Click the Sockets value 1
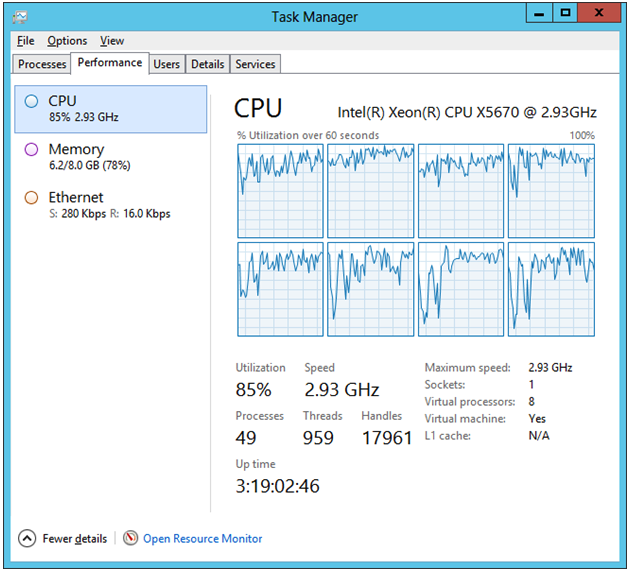This screenshot has height=571, width=631. (x=531, y=385)
